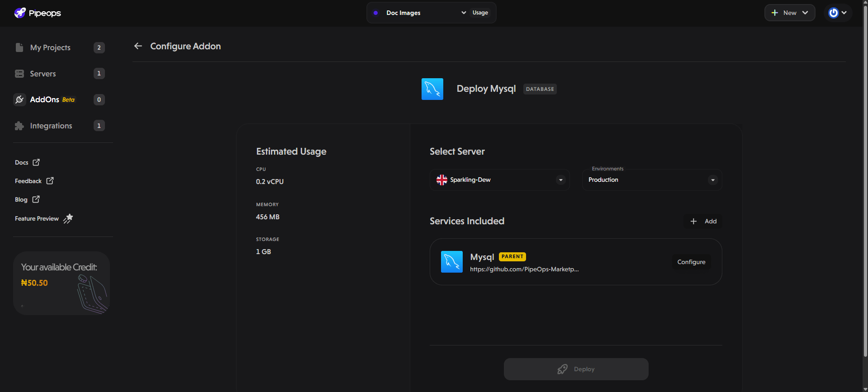
Task: Add a service with Add button
Action: [x=703, y=221]
